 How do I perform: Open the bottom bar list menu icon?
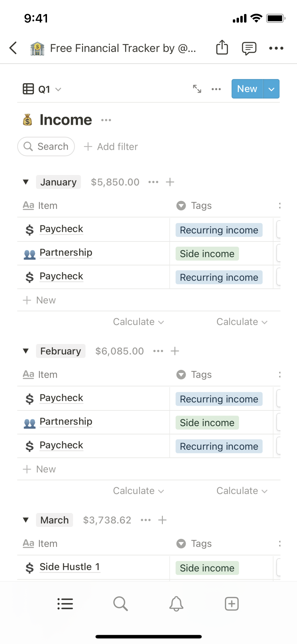pyautogui.click(x=65, y=604)
